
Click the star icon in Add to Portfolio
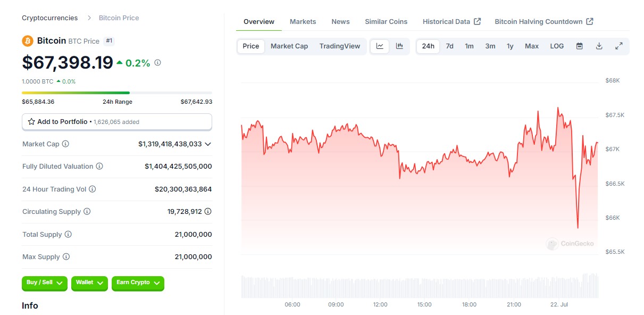click(31, 122)
